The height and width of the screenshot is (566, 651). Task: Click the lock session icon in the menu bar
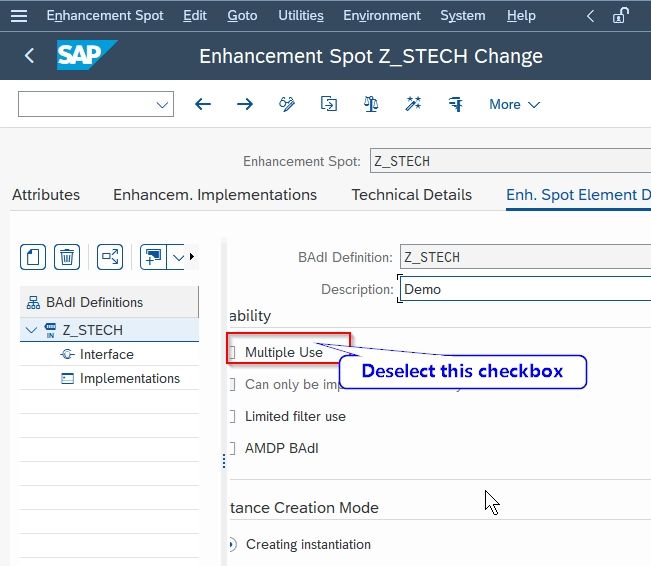tap(621, 16)
